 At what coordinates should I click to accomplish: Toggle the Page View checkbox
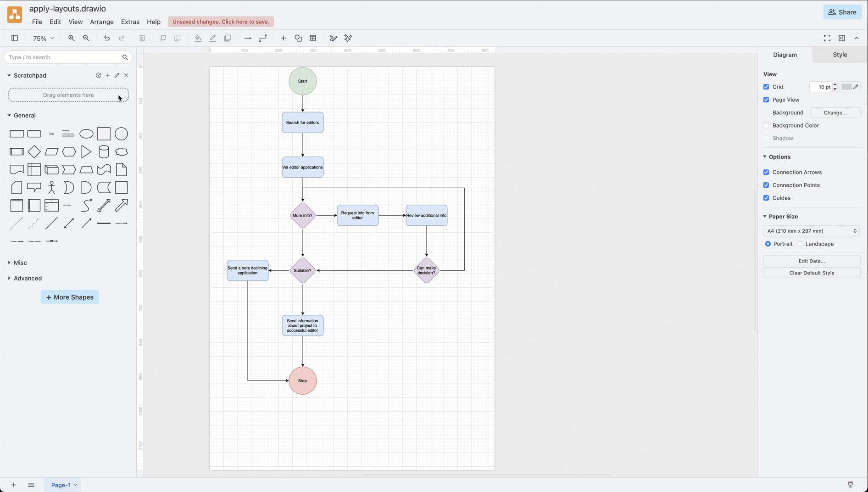coord(766,100)
